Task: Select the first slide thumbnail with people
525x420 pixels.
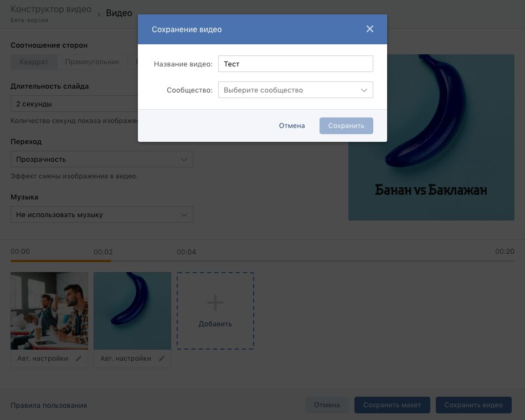Action: click(49, 310)
